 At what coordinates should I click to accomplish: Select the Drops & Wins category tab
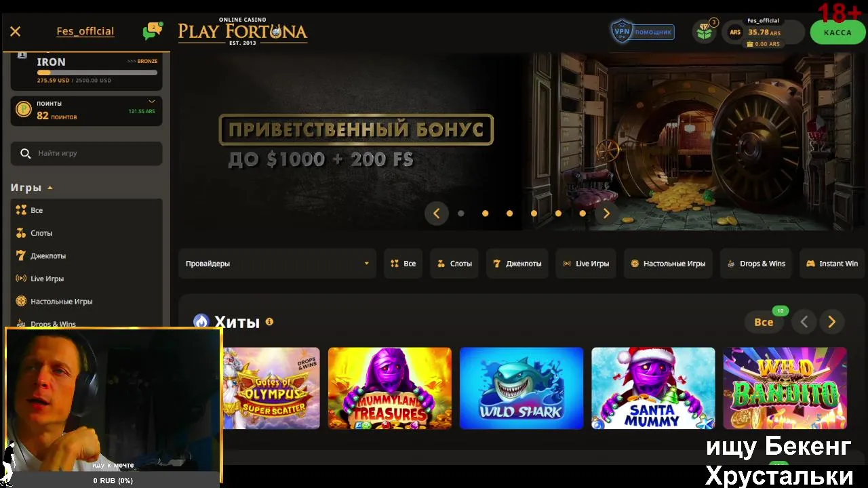[756, 264]
